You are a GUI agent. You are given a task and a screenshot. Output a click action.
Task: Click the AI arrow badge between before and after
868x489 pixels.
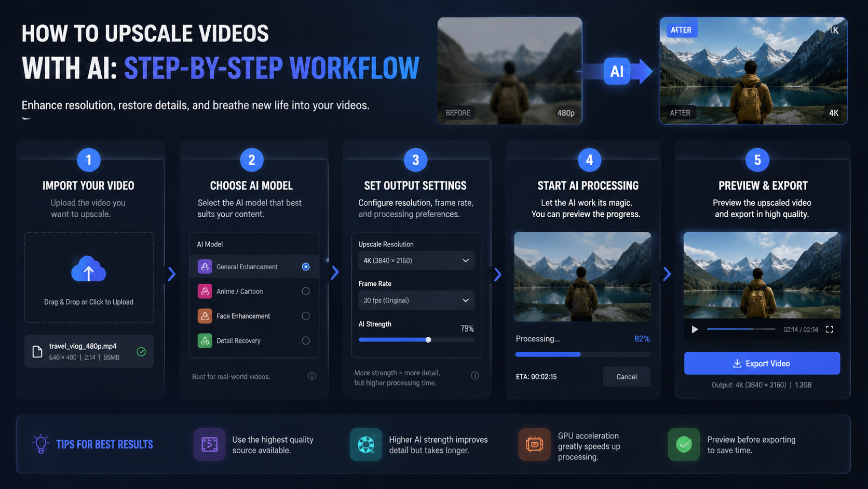(x=617, y=71)
